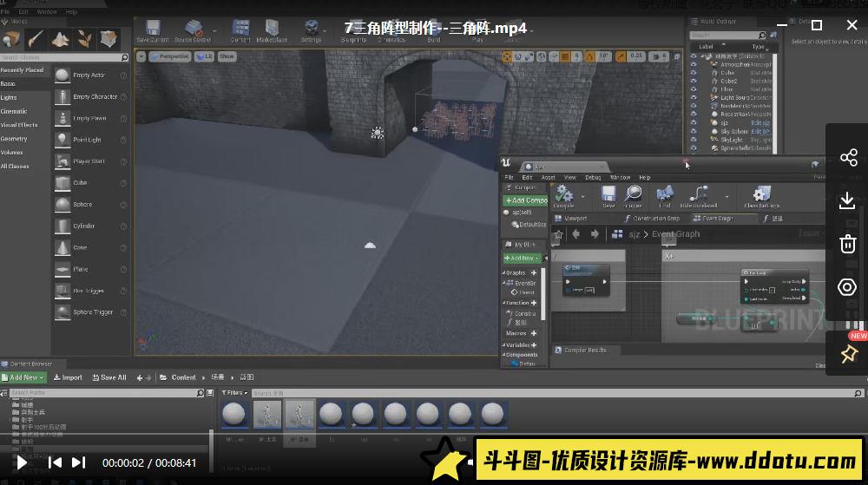Image resolution: width=868 pixels, height=485 pixels.
Task: Click Find binoculars in blueprint toolbar
Action: pos(664,197)
